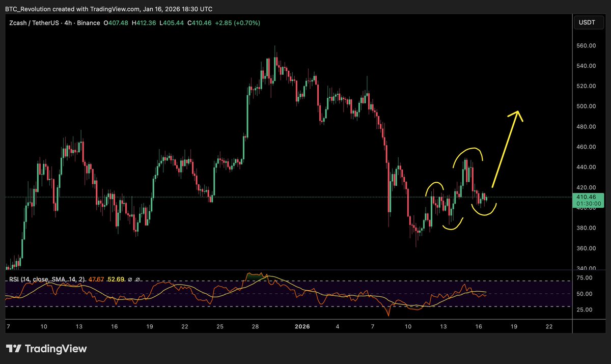Screen dimensions: 611x364
Task: Click the TradingView logo in bottom left corner
Action: click(46, 349)
